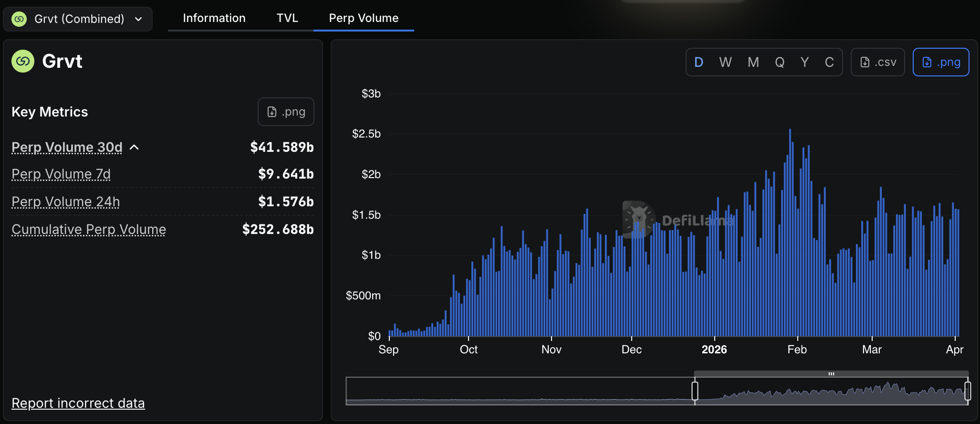Click the Perp Volume 24h label
Screen dimensions: 980x424
[66, 202]
